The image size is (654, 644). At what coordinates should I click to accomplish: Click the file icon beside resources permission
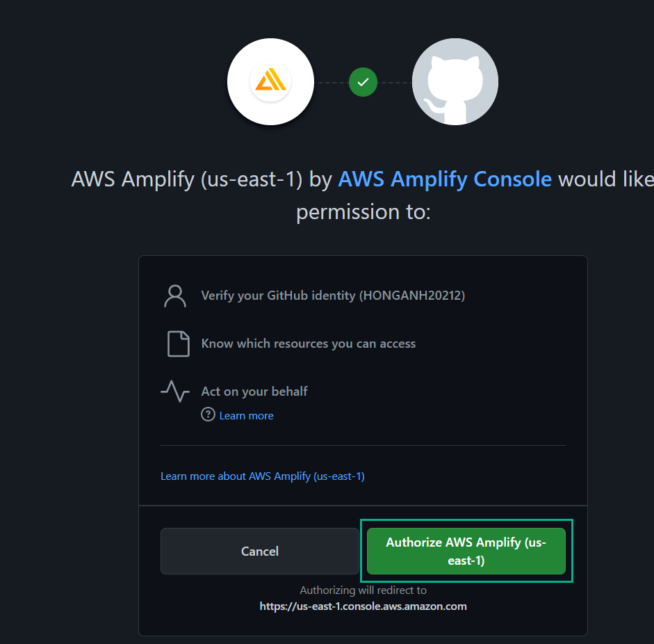coord(179,344)
